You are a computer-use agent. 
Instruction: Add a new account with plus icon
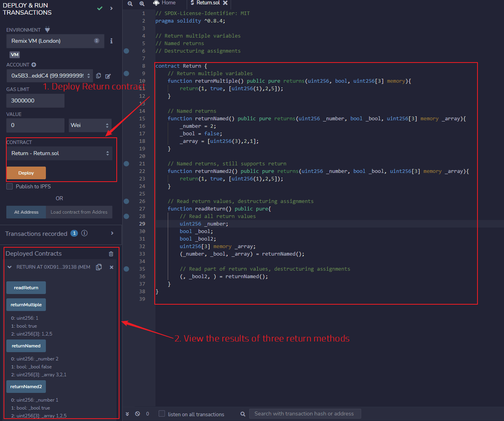[34, 65]
